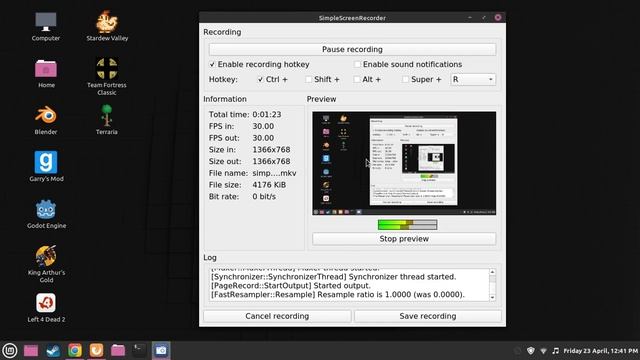Enable sound notifications checkbox

coord(357,64)
